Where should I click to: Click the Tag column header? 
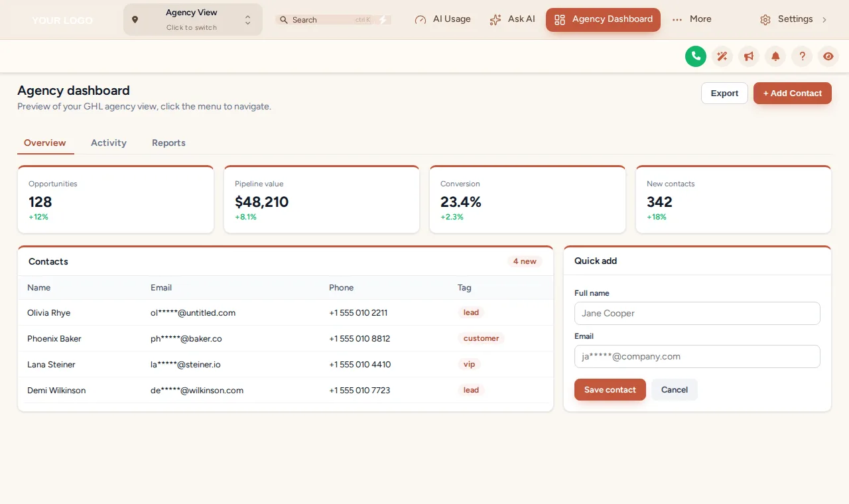coord(464,288)
